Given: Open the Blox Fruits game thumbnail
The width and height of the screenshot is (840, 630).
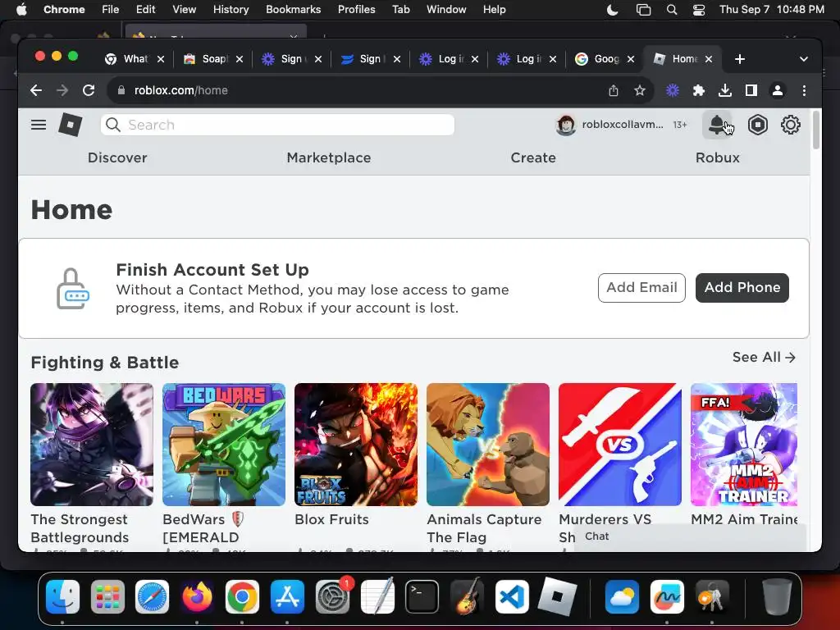Looking at the screenshot, I should (x=356, y=444).
